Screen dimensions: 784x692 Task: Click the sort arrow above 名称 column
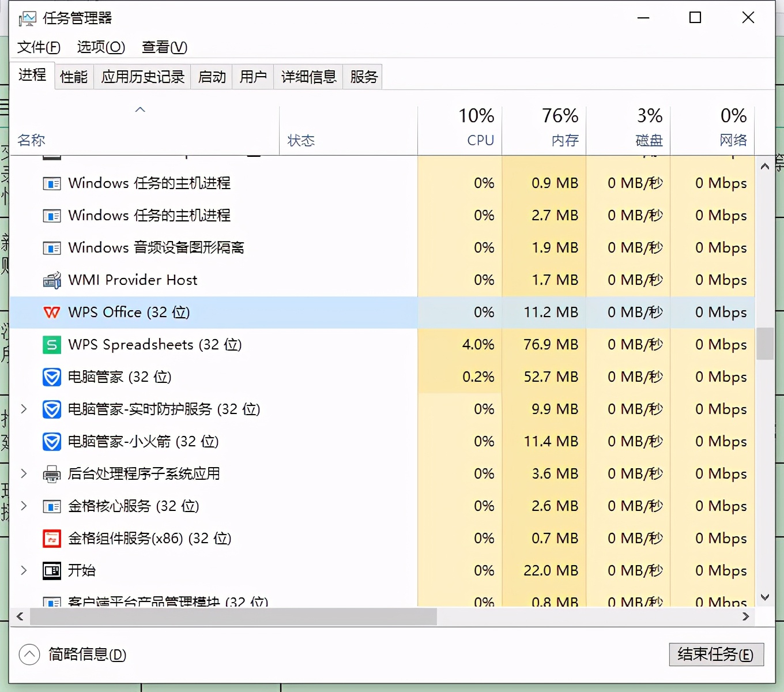point(140,110)
